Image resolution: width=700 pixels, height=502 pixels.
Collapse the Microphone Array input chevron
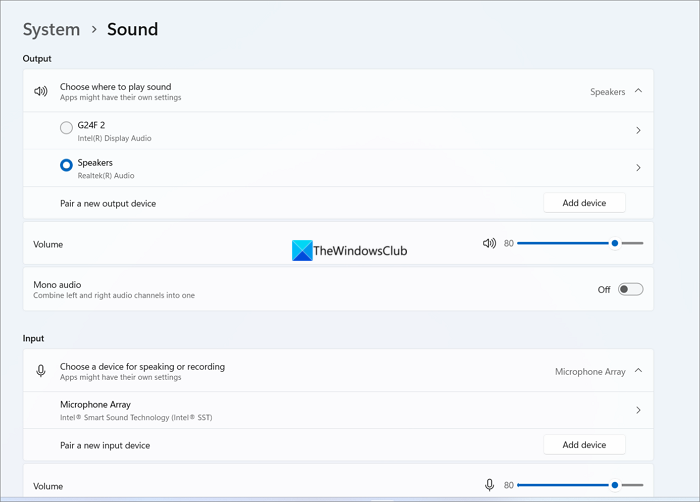(x=639, y=371)
